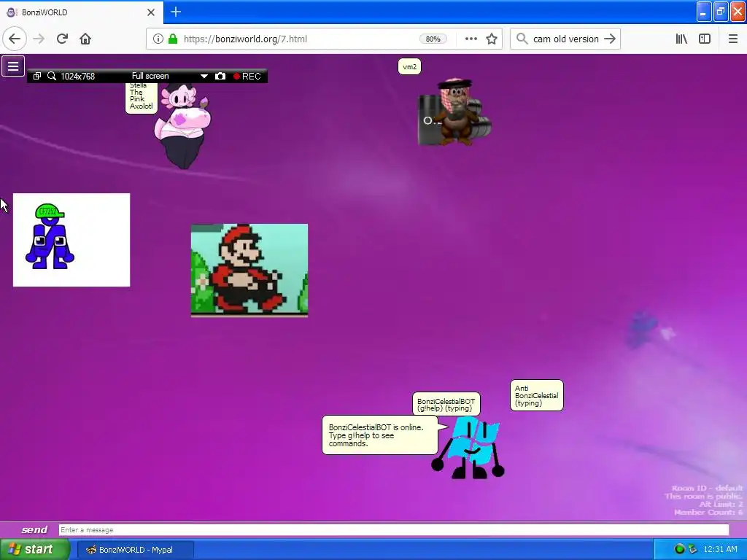Open the page actions three-dots menu
Viewport: 747px width, 560px height.
(x=471, y=39)
